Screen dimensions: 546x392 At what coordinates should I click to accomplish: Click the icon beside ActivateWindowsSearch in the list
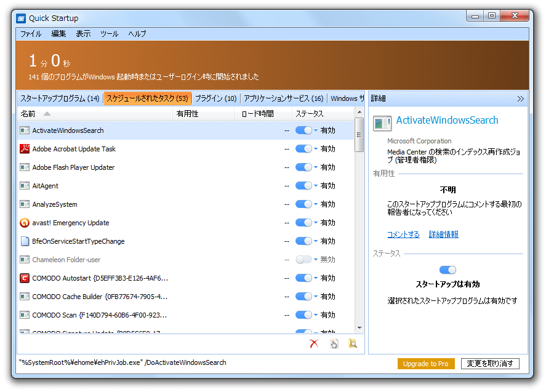click(25, 130)
